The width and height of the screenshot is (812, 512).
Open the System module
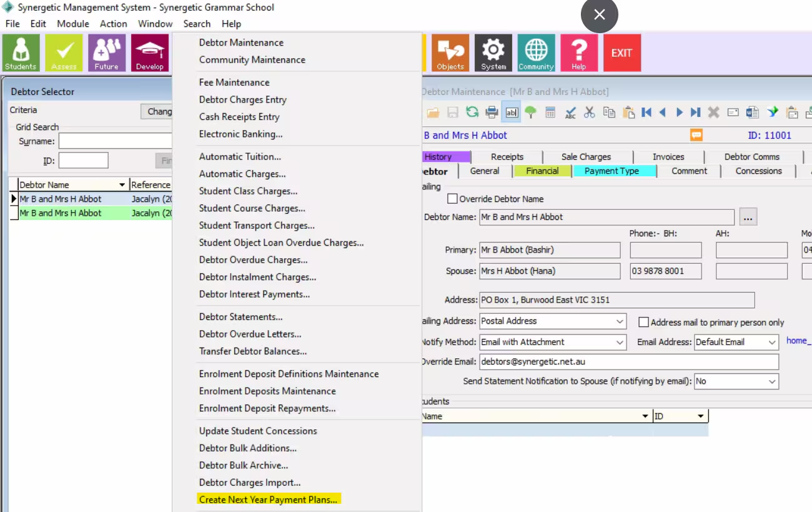pyautogui.click(x=493, y=53)
